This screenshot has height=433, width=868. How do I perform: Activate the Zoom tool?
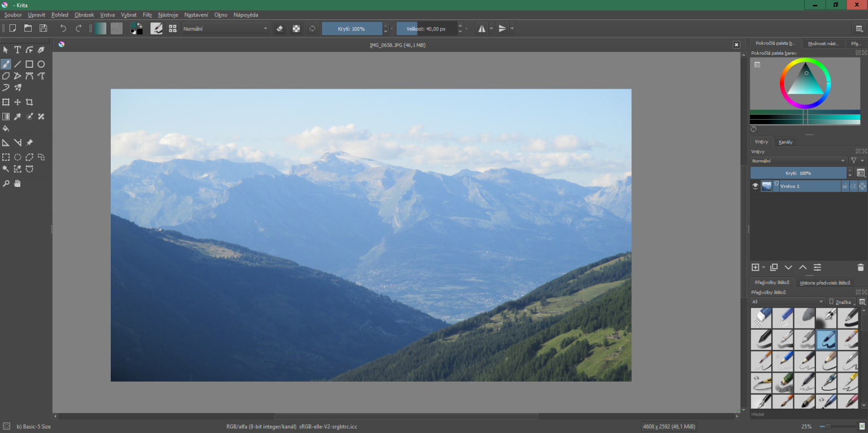coord(6,183)
